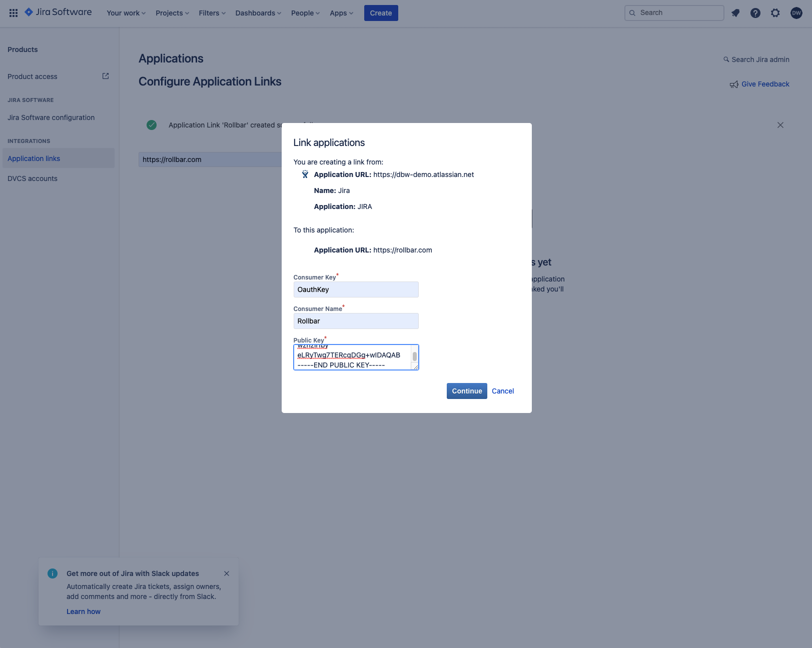Click the Public Key textarea resize handle

point(415,366)
